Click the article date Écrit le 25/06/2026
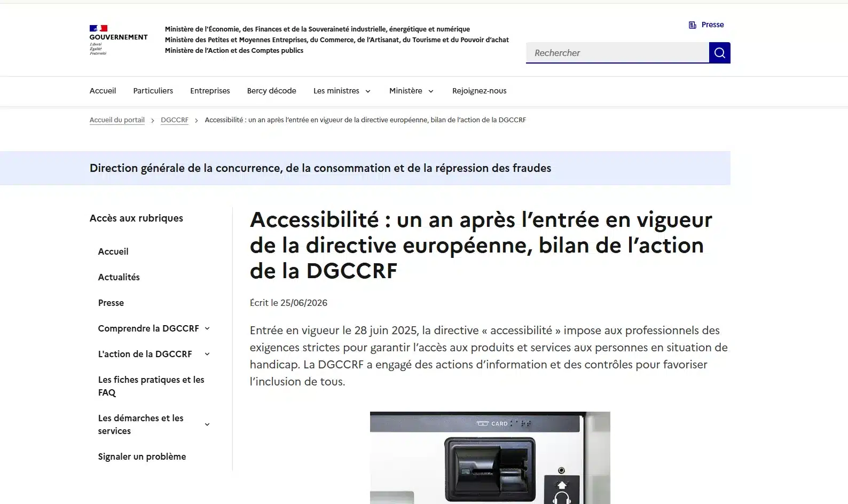 click(288, 303)
